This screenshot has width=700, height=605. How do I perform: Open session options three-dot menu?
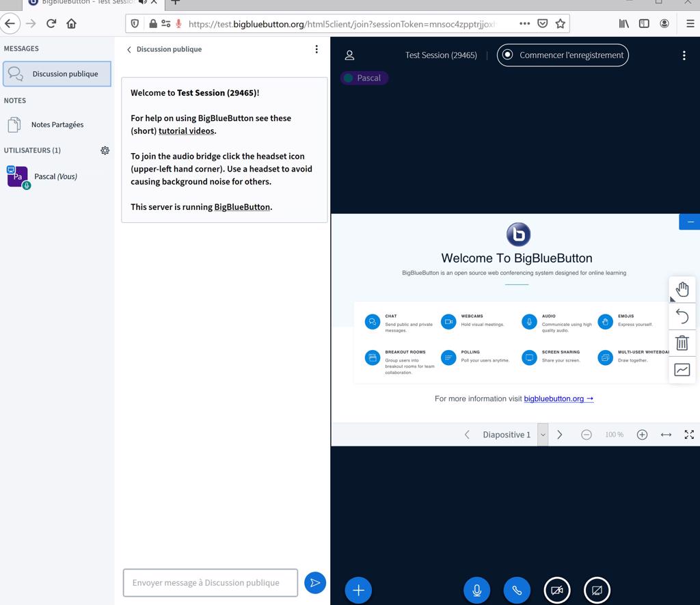tap(684, 55)
